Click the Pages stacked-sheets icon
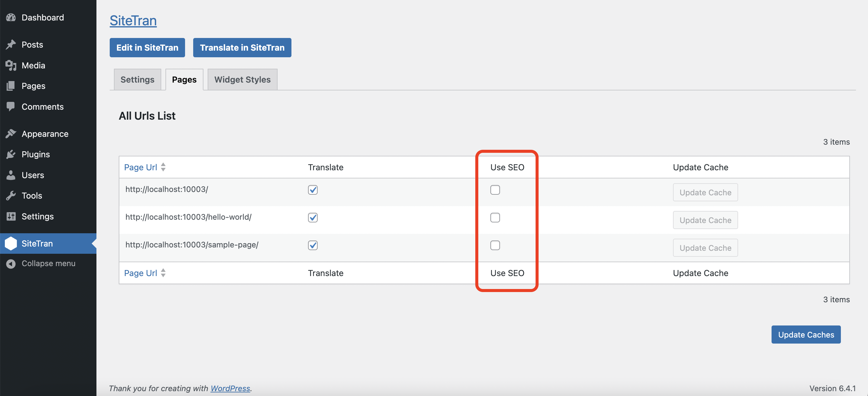Screen dimensions: 868x396 point(11,86)
